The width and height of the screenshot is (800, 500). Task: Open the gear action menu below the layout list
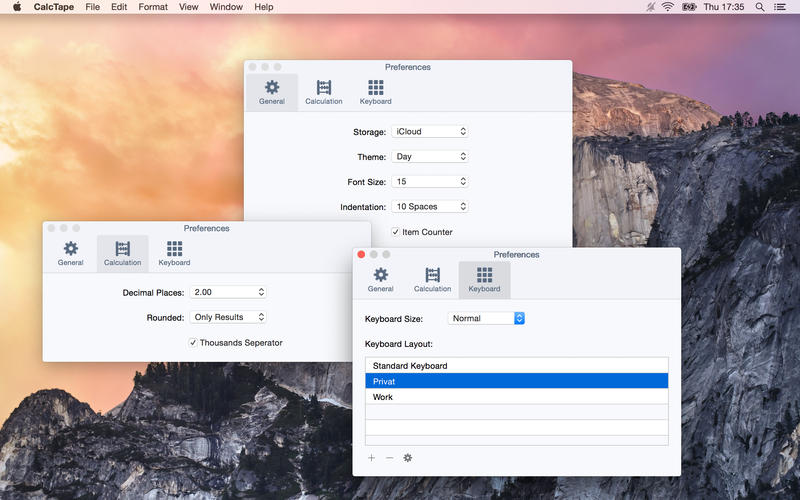(407, 458)
